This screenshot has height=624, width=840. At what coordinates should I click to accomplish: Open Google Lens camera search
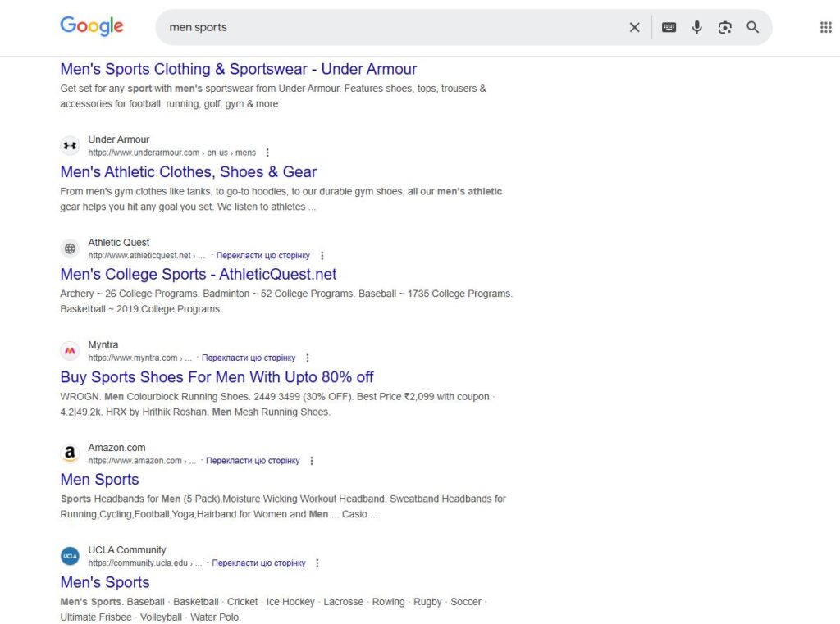tap(724, 27)
